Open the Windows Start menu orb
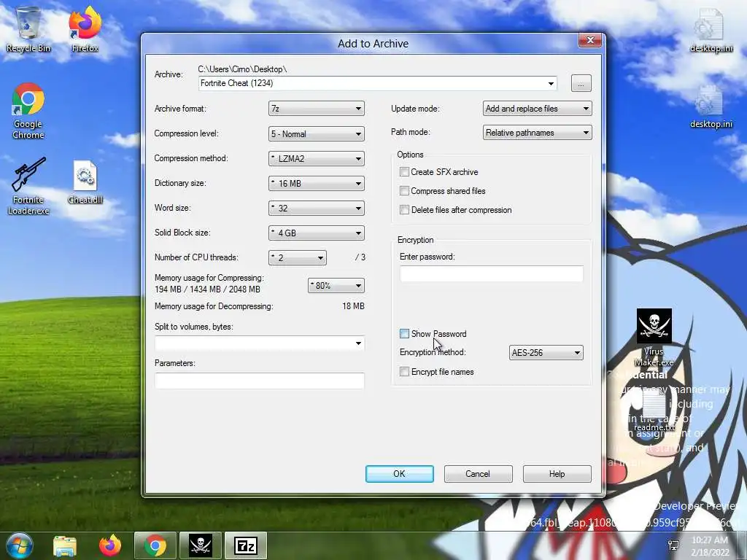Screen dimensions: 747x560 pos(19,545)
